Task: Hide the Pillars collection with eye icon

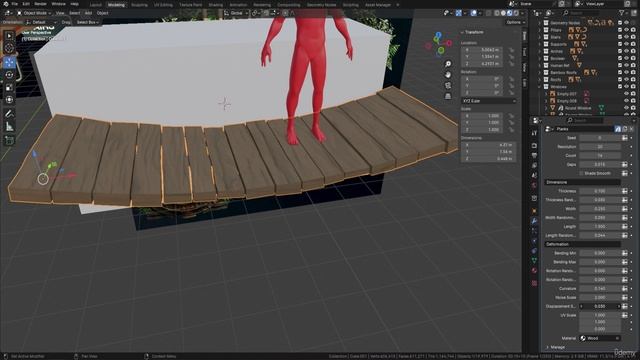Action: click(x=627, y=30)
